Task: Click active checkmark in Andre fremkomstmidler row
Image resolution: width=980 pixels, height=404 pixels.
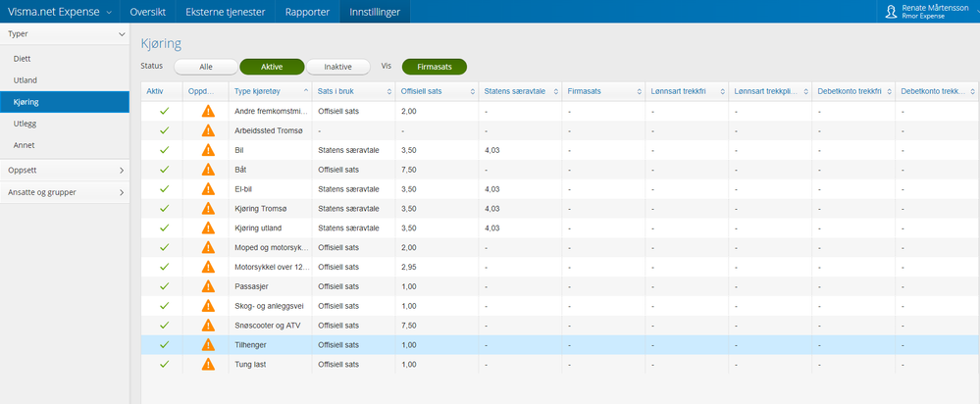Action: (165, 111)
